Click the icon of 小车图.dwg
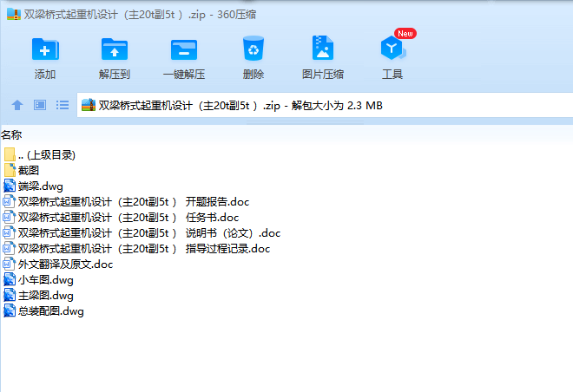This screenshot has height=392, width=573. [10, 279]
